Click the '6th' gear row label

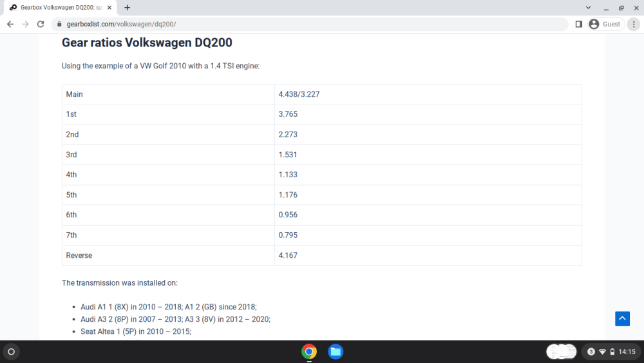pos(71,215)
